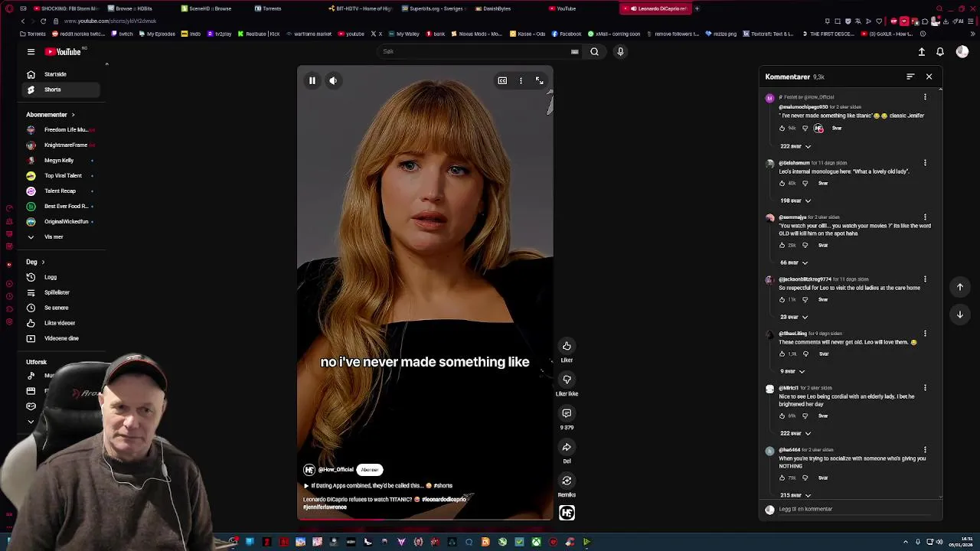Pause the Shorts video
The image size is (980, 551).
(312, 80)
